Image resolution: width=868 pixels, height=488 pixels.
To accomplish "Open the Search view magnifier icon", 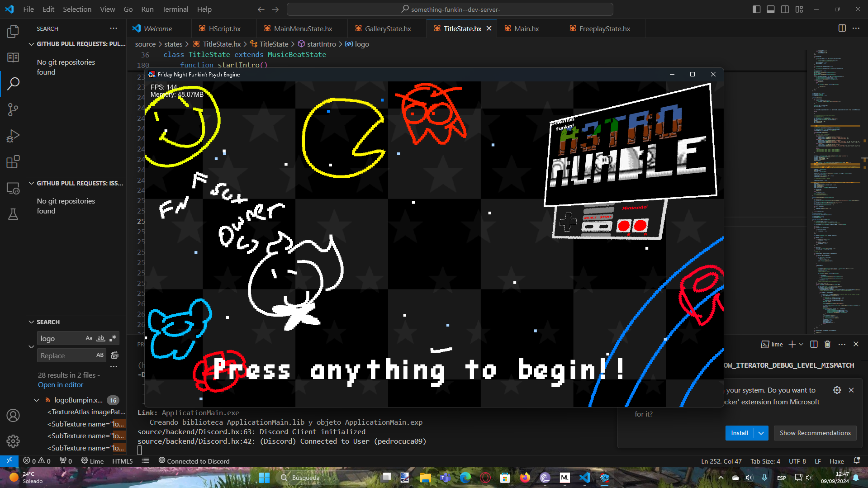I will (13, 83).
